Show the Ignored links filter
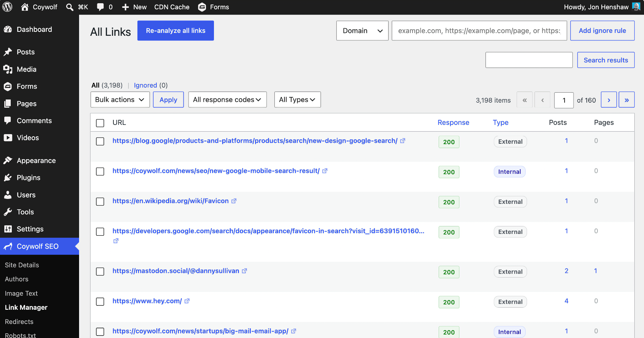 (x=145, y=85)
